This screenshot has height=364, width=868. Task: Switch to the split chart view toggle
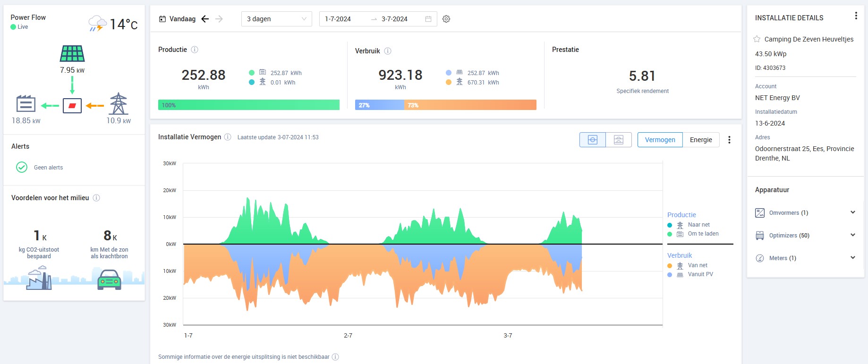click(619, 140)
